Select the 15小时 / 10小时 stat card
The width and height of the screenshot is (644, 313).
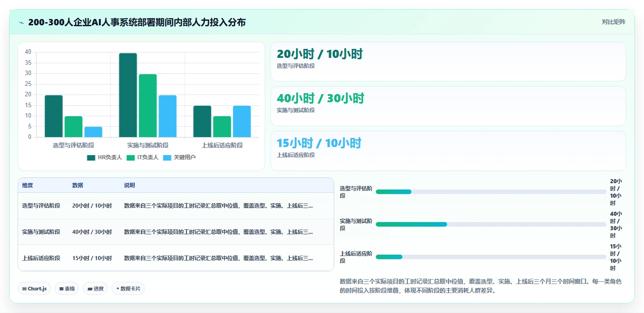coord(448,151)
